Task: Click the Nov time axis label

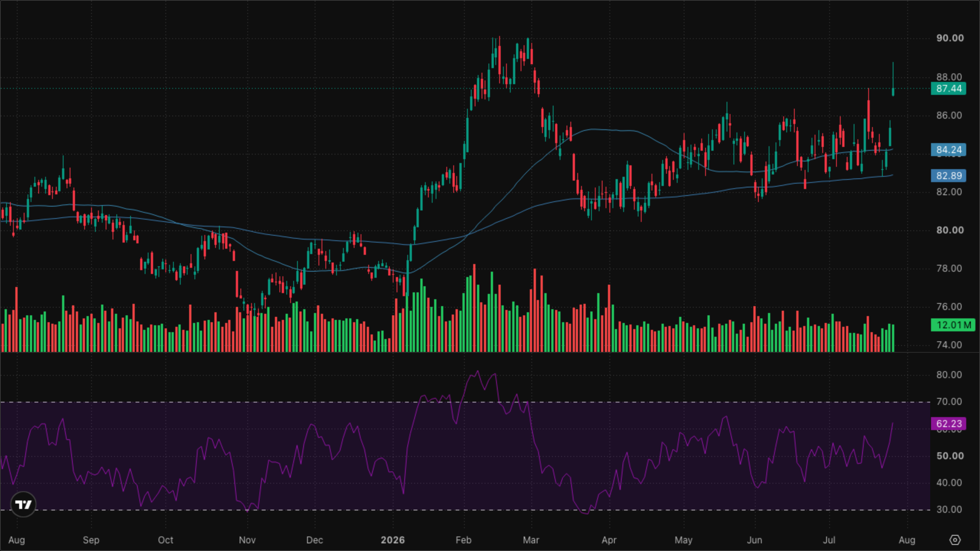Action: coord(247,540)
